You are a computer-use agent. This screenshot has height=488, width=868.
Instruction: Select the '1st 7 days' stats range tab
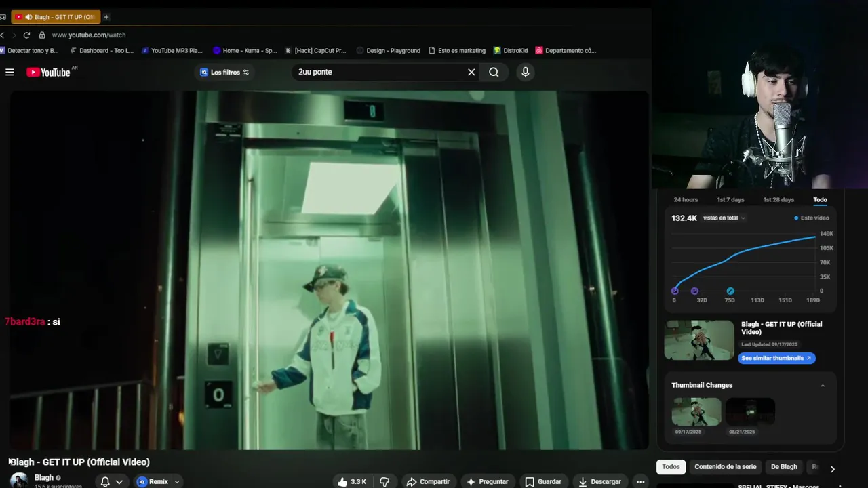(730, 200)
